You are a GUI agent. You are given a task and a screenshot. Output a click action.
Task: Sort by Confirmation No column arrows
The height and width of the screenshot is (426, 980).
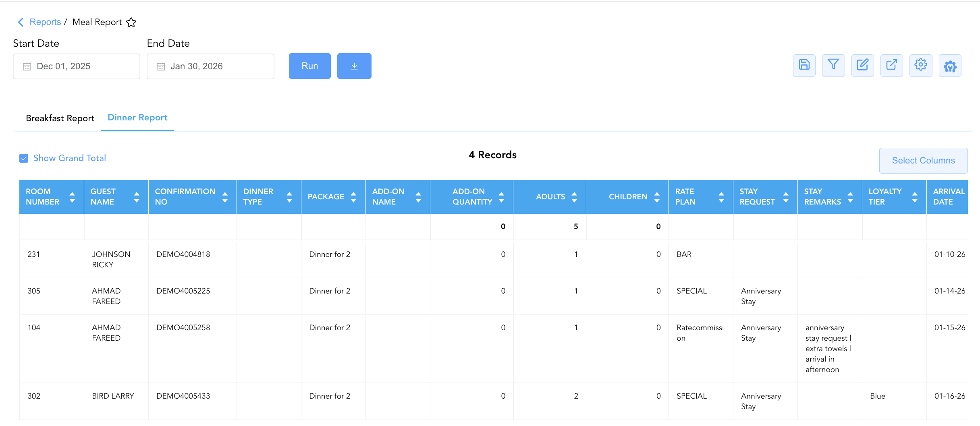[225, 197]
